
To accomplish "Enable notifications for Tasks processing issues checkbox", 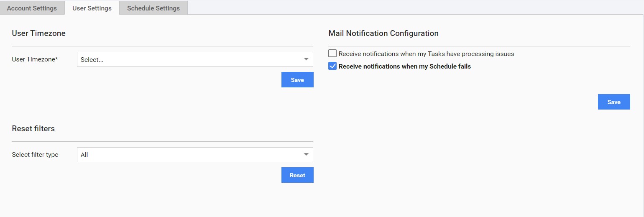I will click(x=332, y=54).
